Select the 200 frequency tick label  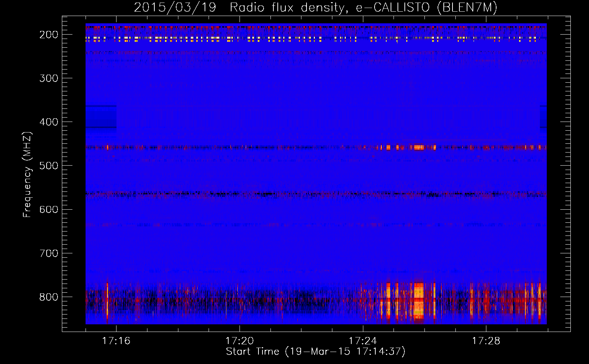[49, 35]
